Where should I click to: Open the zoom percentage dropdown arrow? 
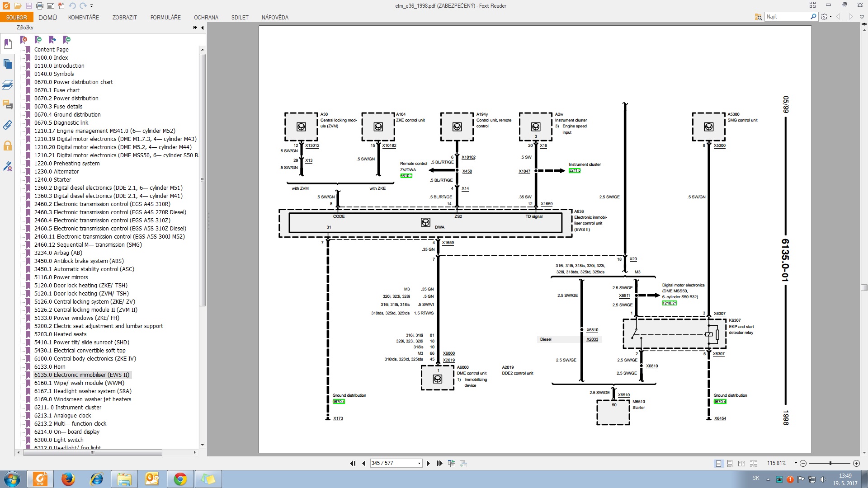click(796, 463)
